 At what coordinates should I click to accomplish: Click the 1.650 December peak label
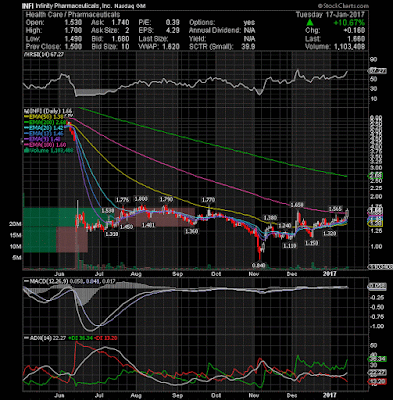tap(297, 205)
